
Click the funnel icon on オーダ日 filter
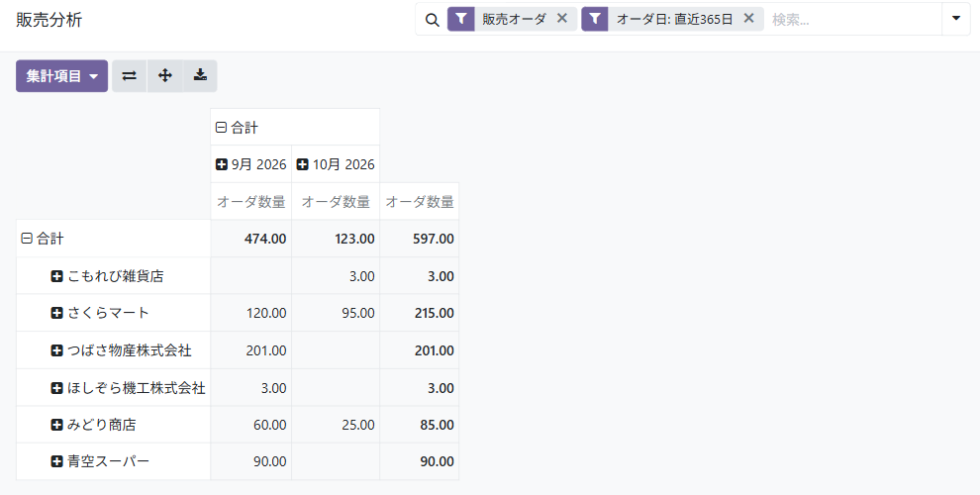(595, 20)
